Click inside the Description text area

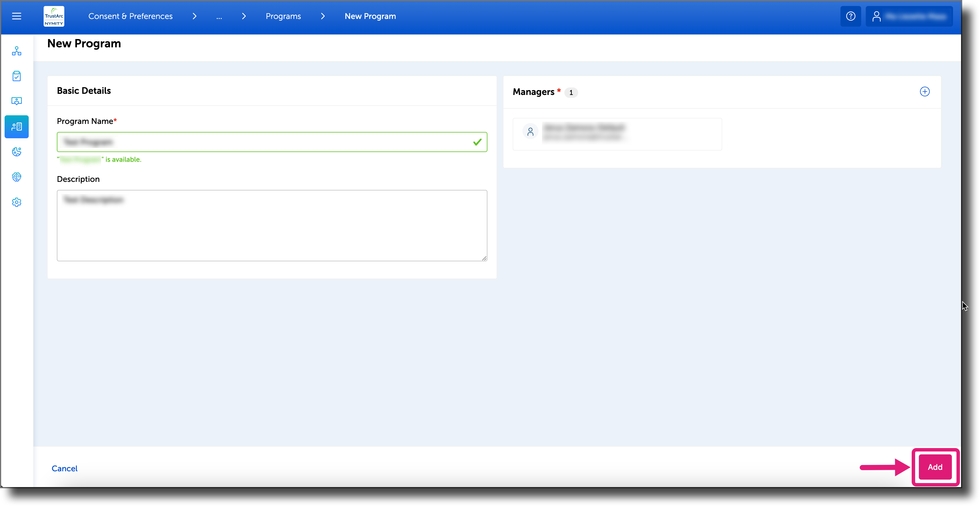(272, 225)
